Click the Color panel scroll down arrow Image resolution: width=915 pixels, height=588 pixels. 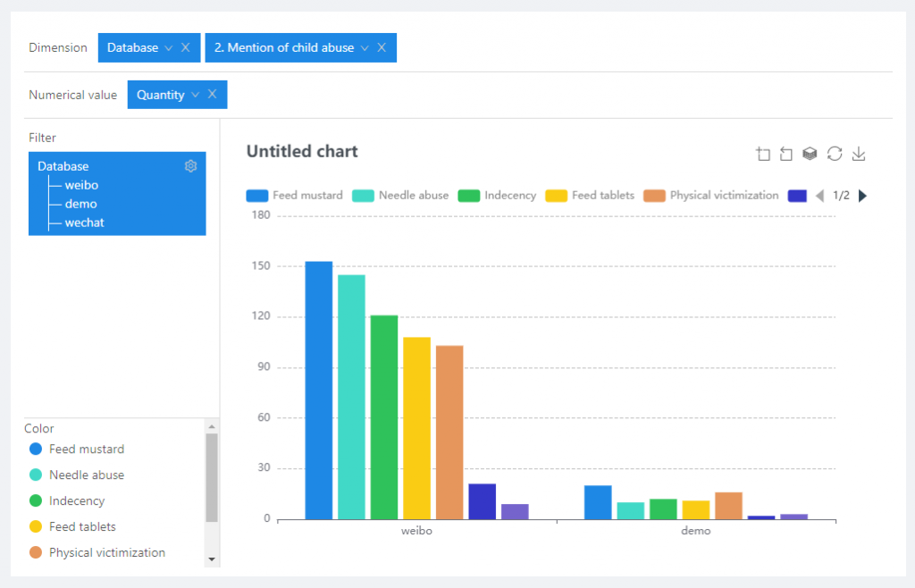212,559
